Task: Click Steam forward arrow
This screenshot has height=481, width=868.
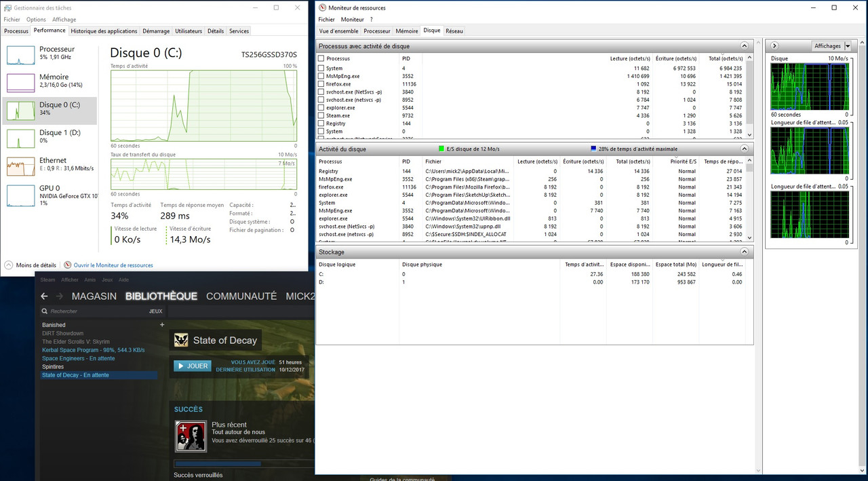Action: [x=59, y=296]
